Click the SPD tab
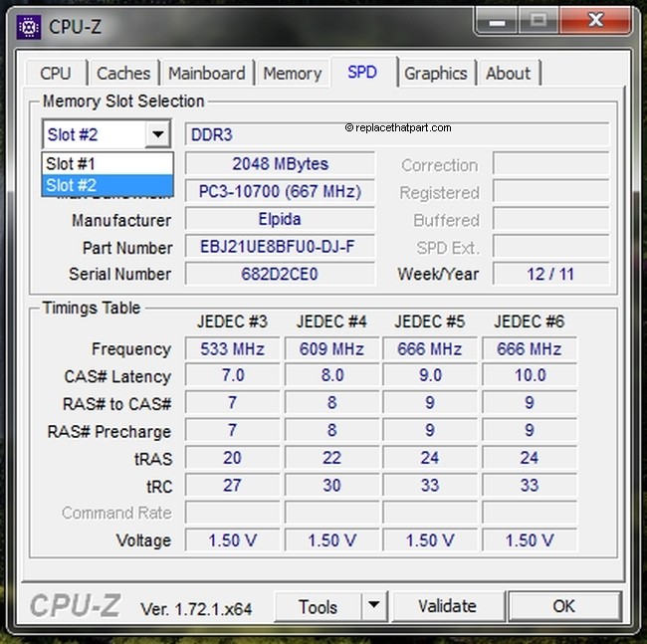647x644 pixels. click(x=362, y=73)
